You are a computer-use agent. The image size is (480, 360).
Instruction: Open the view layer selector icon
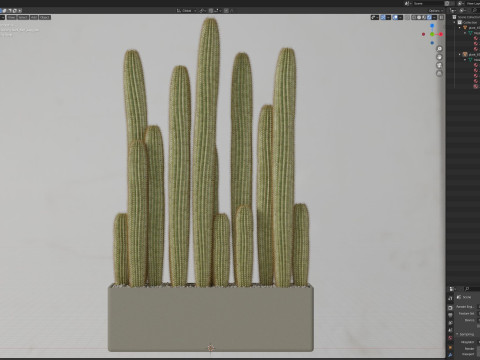pyautogui.click(x=461, y=3)
